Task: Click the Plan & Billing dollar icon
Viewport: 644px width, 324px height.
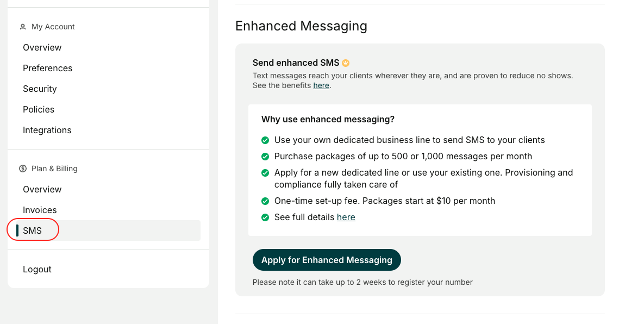Action: point(23,169)
